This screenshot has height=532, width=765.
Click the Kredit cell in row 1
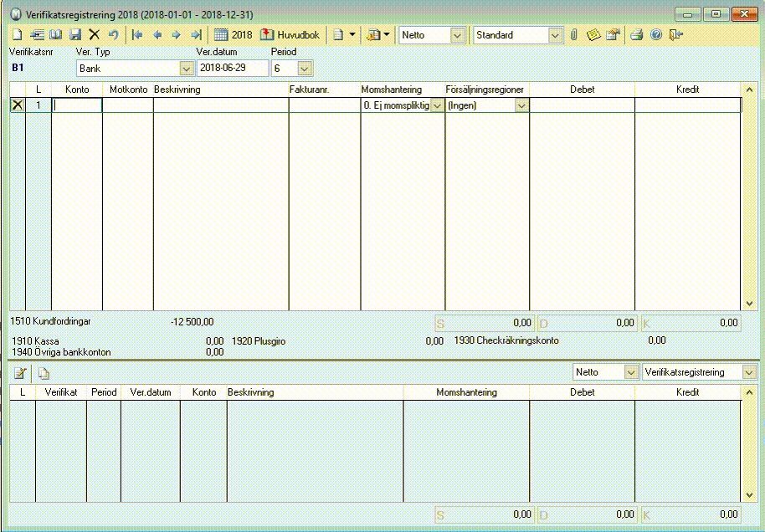(x=688, y=105)
